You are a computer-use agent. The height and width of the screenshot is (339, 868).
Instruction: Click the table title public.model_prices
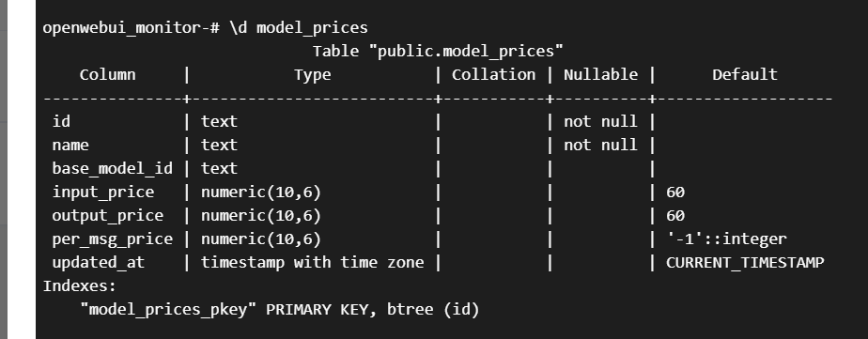pos(438,51)
